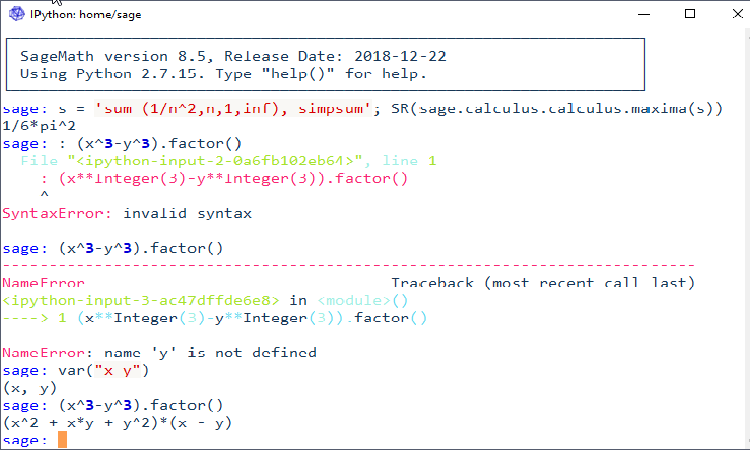Click 'Traceback (most recent call last)' text
This screenshot has width=750, height=450.
tap(543, 283)
